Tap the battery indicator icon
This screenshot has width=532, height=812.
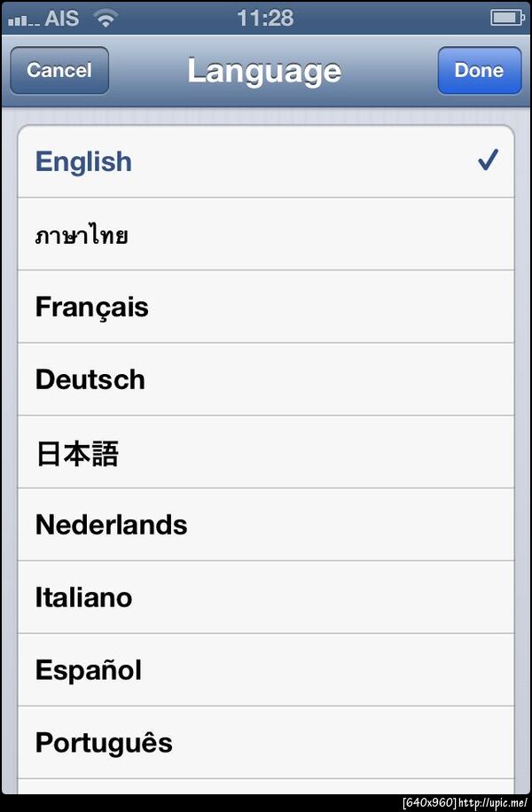[506, 17]
